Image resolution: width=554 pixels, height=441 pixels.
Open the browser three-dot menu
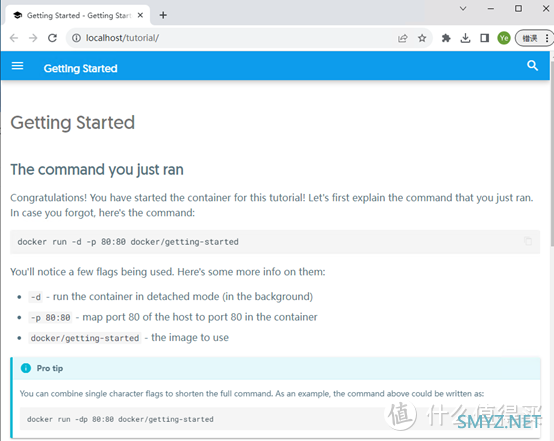pos(547,38)
